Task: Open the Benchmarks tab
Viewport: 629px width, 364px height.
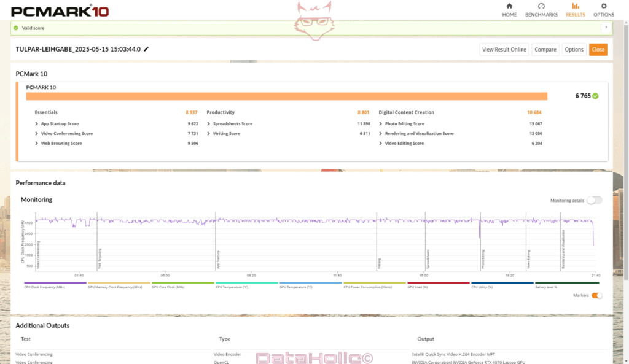Action: pyautogui.click(x=541, y=10)
